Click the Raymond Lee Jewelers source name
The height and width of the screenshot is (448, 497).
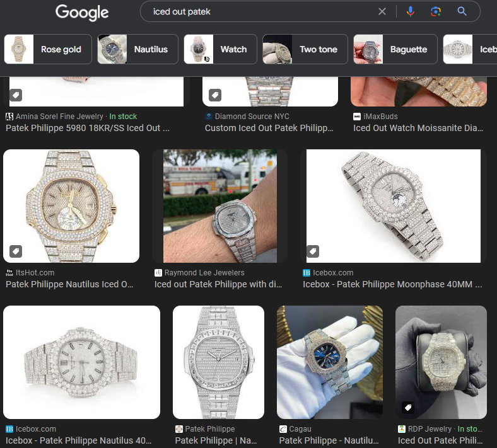(x=204, y=273)
